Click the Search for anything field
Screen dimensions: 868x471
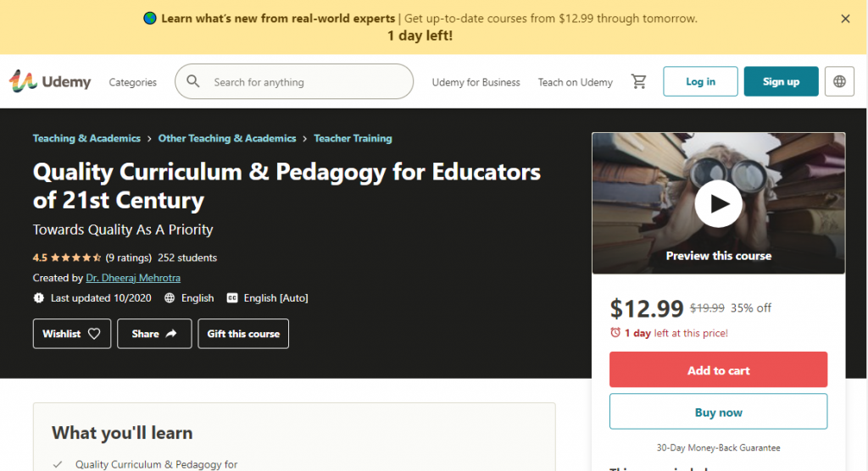coord(305,82)
